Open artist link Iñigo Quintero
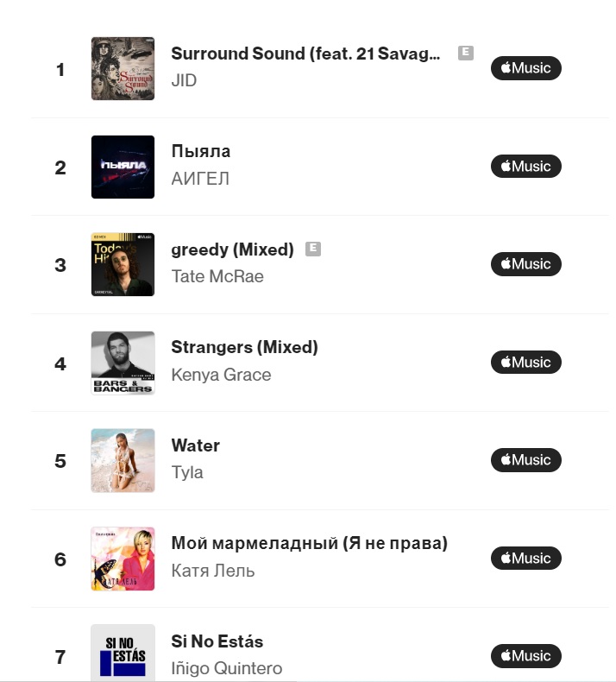 click(226, 668)
